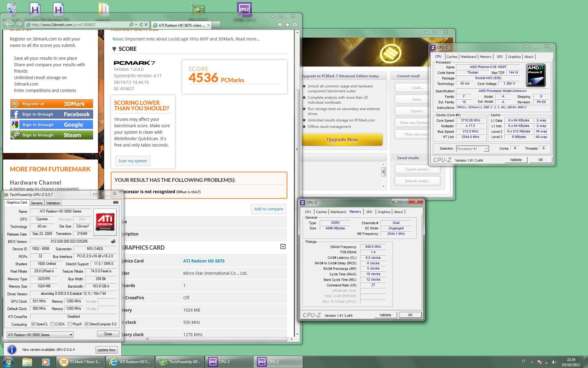Click the IE forward navigation arrow
Image resolution: width=588 pixels, height=368 pixels.
coord(19,25)
